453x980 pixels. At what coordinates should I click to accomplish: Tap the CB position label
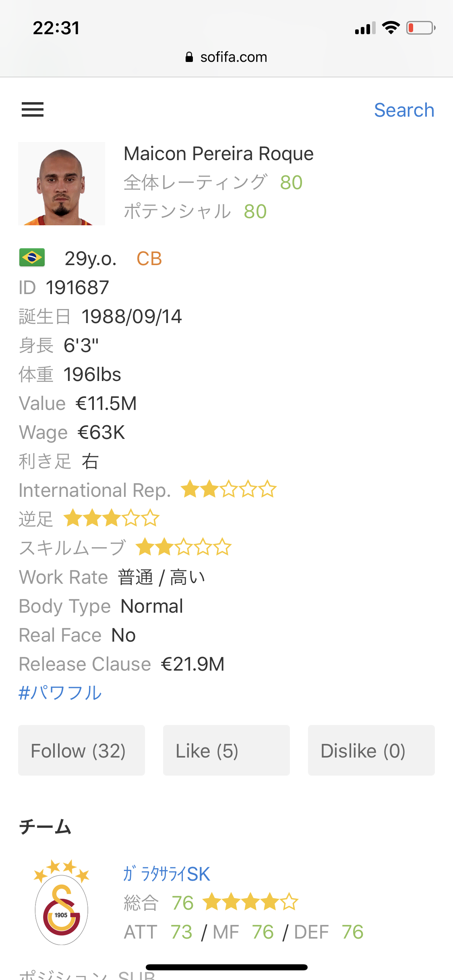(x=149, y=259)
